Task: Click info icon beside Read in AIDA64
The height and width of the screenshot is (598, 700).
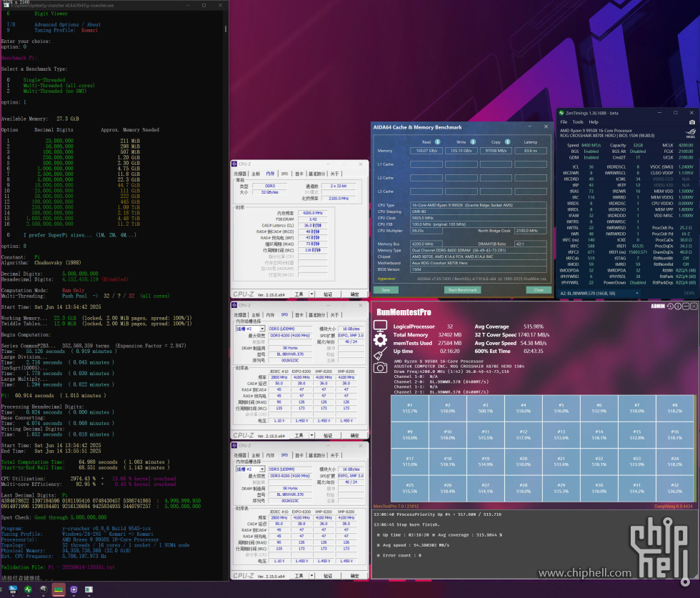Action: click(437, 141)
